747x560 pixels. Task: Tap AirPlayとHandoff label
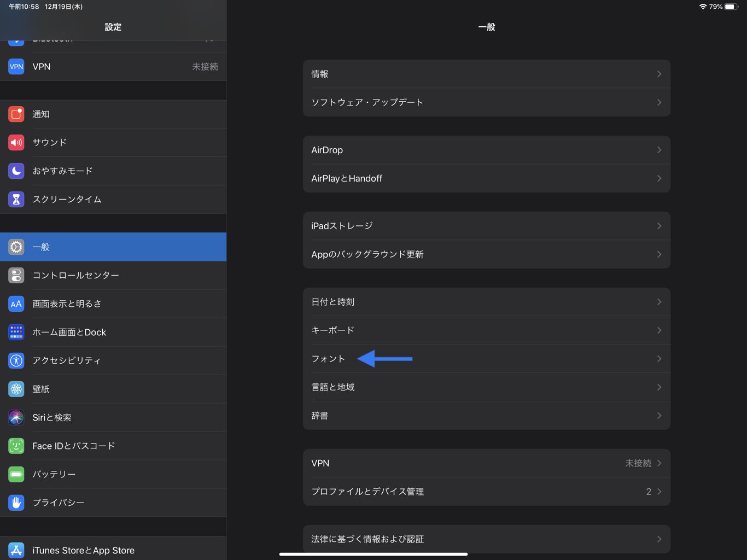tap(347, 178)
